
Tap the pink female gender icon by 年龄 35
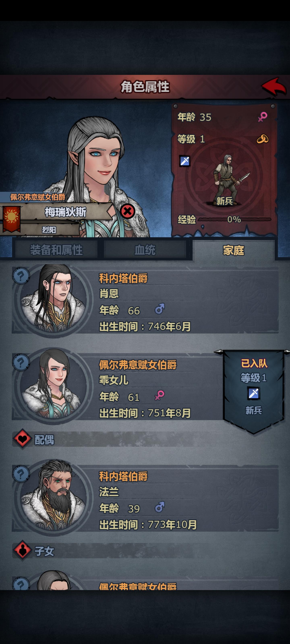262,117
